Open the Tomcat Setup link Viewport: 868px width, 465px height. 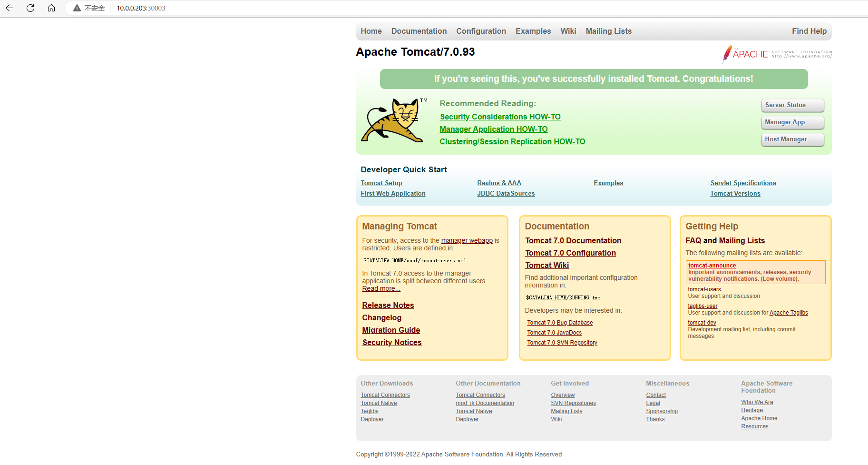381,183
